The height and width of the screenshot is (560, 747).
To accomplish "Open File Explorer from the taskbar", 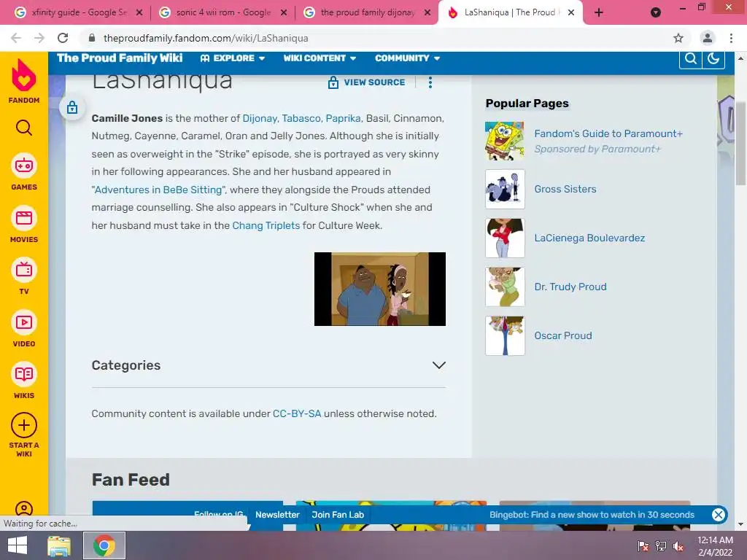I will point(59,545).
